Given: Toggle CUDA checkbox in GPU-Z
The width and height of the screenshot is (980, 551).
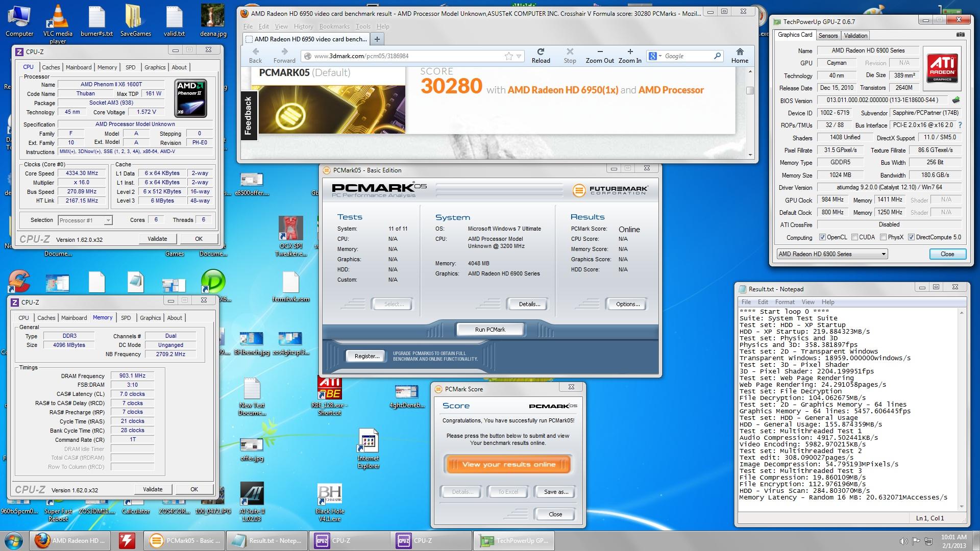Looking at the screenshot, I should point(854,237).
